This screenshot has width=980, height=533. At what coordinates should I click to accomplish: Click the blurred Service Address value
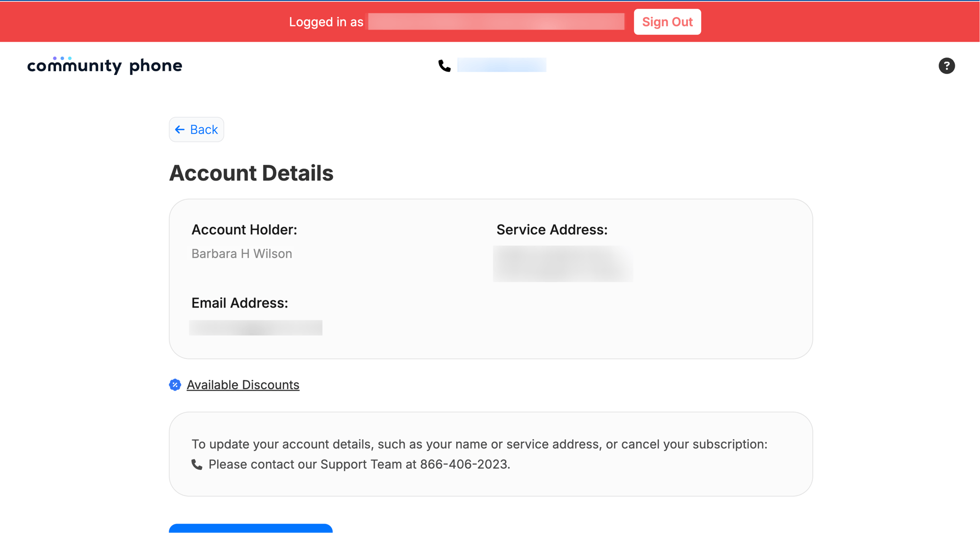563,264
